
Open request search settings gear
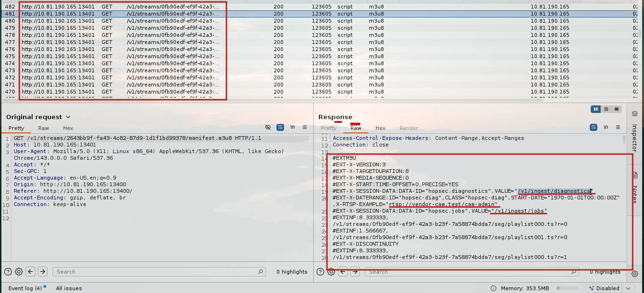click(19, 272)
